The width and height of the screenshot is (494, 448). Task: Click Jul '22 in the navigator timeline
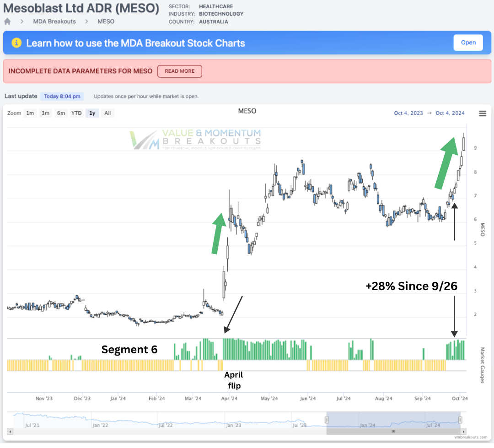166,425
